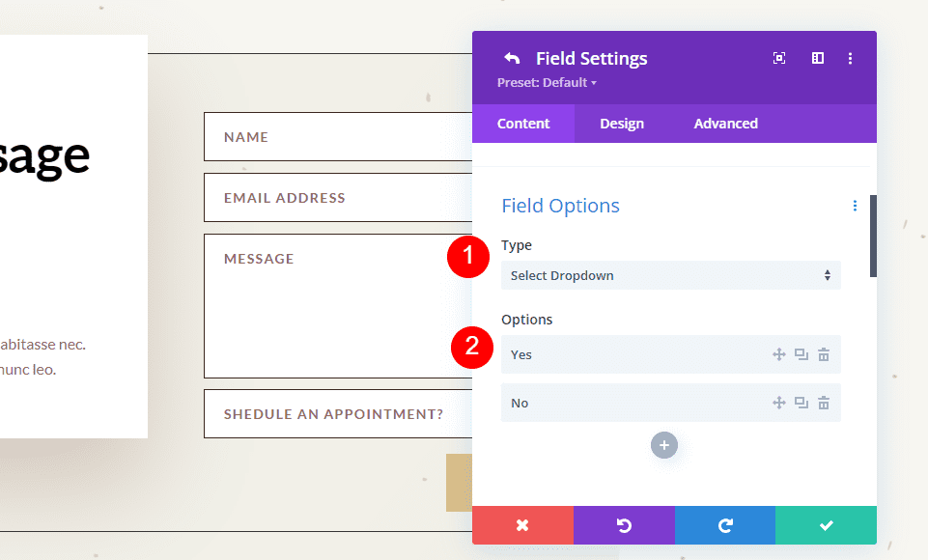Duplicate the No option

coord(801,403)
